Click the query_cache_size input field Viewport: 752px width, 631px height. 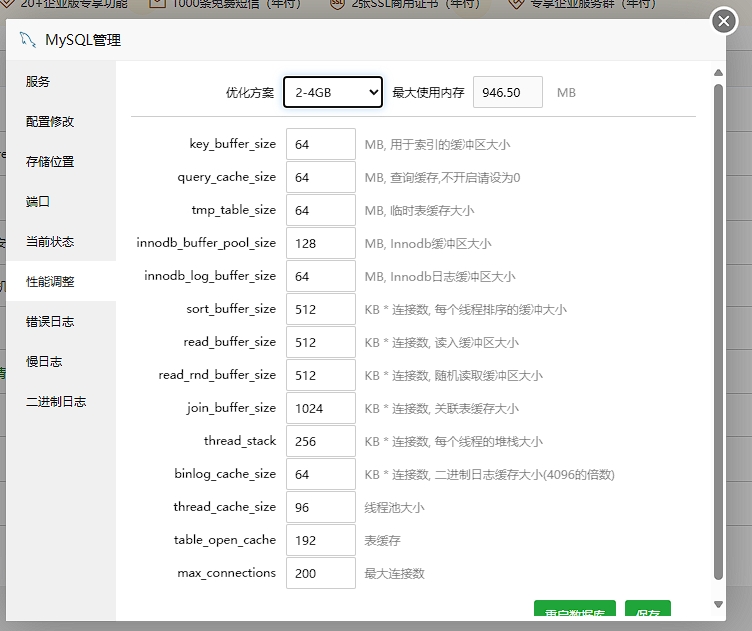click(x=321, y=177)
